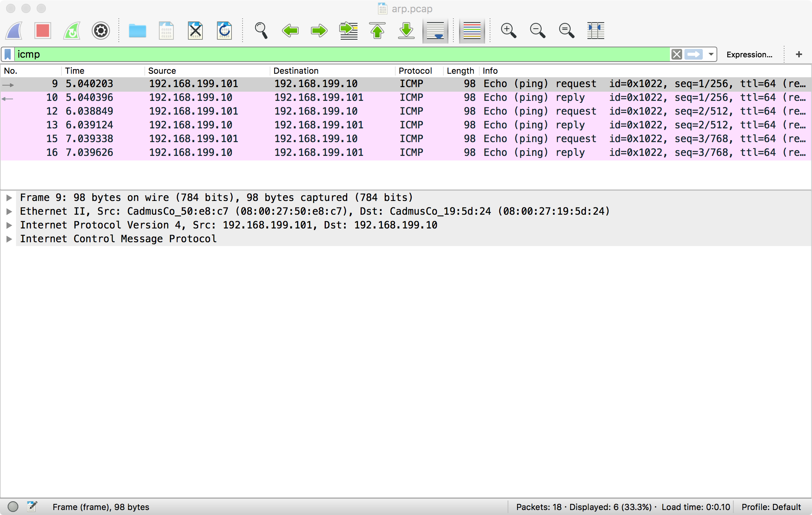
Task: Go to the first packet icon
Action: tap(377, 31)
